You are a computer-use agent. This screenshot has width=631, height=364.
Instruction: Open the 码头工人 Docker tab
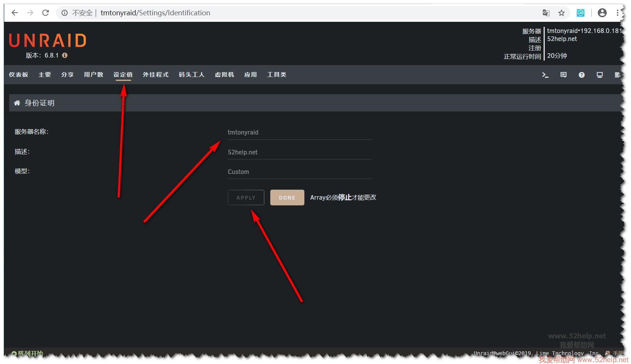click(191, 75)
